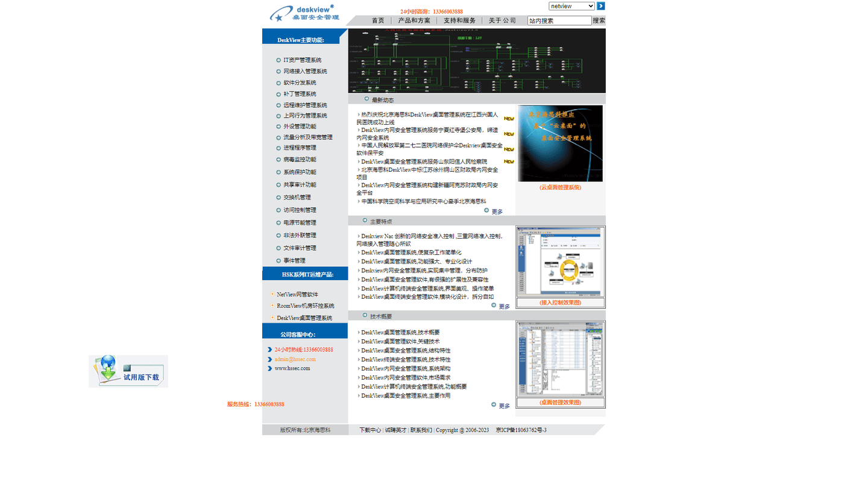Open the 桌面管理效果图 thumbnail image
Image resolution: width=868 pixels, height=488 pixels.
560,359
